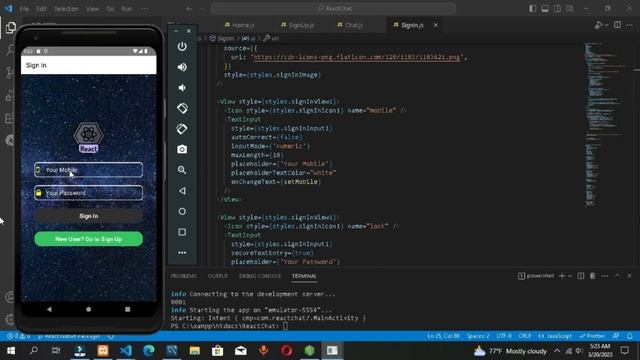Image resolution: width=640 pixels, height=360 pixels.
Task: Rotate the emulator left
Action: pos(182,108)
